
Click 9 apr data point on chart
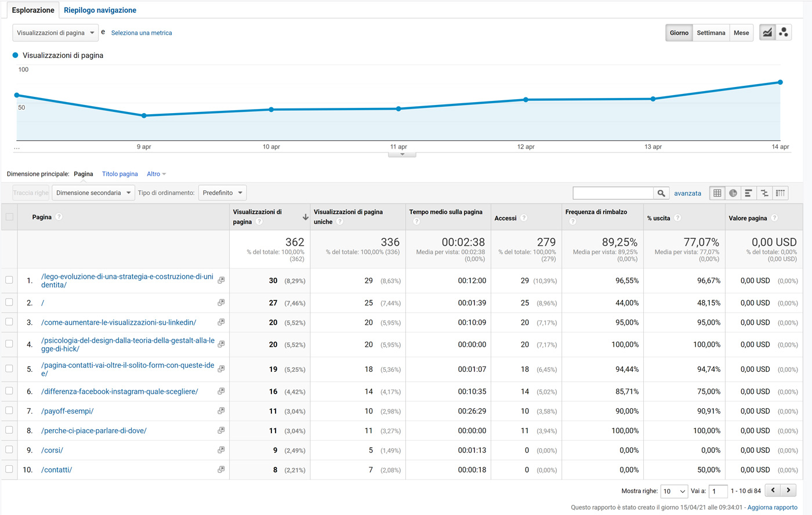click(x=144, y=115)
